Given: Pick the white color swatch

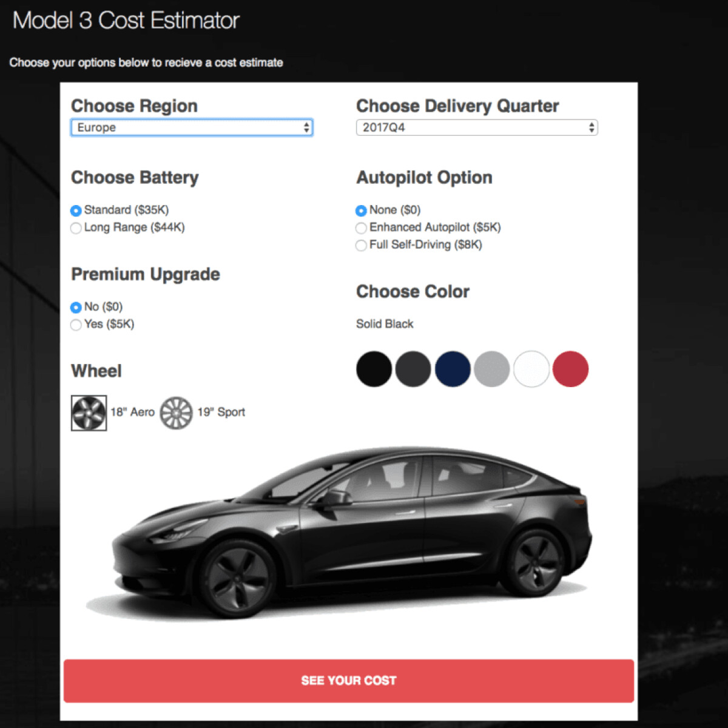Looking at the screenshot, I should click(x=531, y=369).
